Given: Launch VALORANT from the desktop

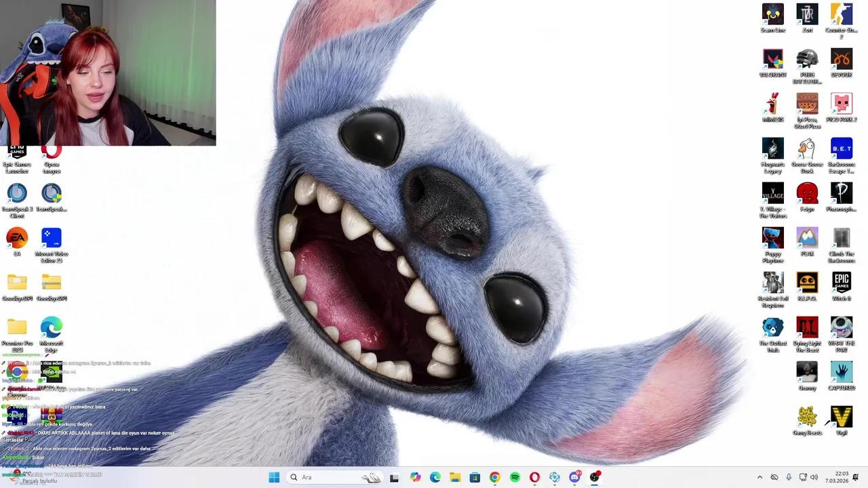Looking at the screenshot, I should tap(772, 63).
